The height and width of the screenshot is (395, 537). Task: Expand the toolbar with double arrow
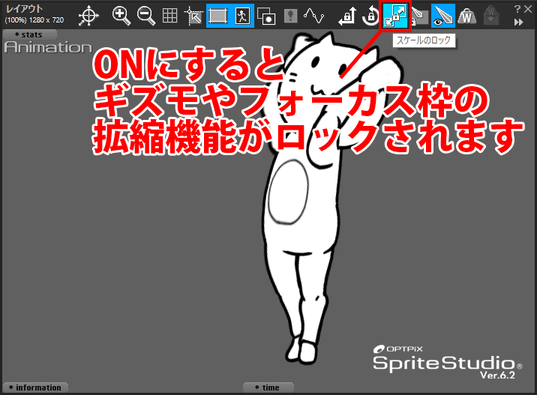coord(519,22)
